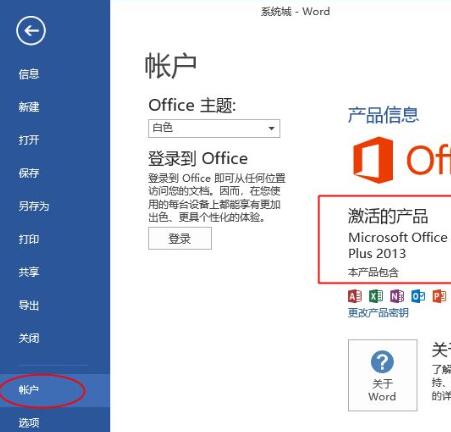Click the 登录到 Office heading
Screen dimensions: 451x432
[x=198, y=158]
